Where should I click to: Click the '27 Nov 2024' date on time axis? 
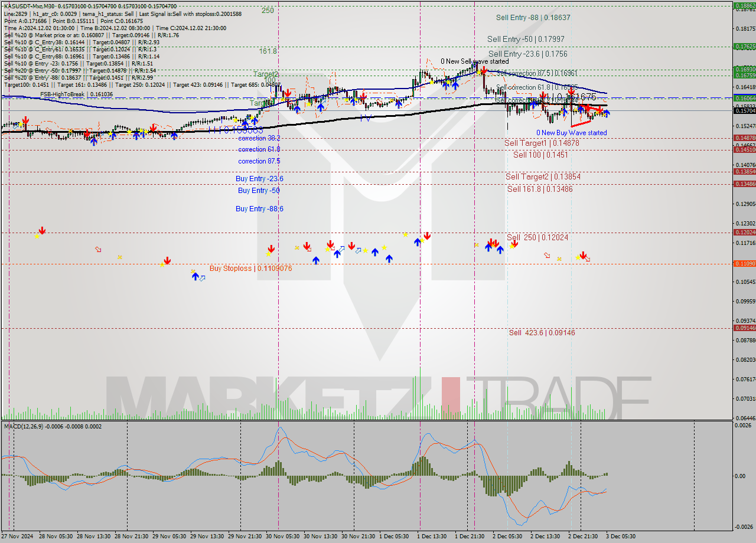click(17, 537)
